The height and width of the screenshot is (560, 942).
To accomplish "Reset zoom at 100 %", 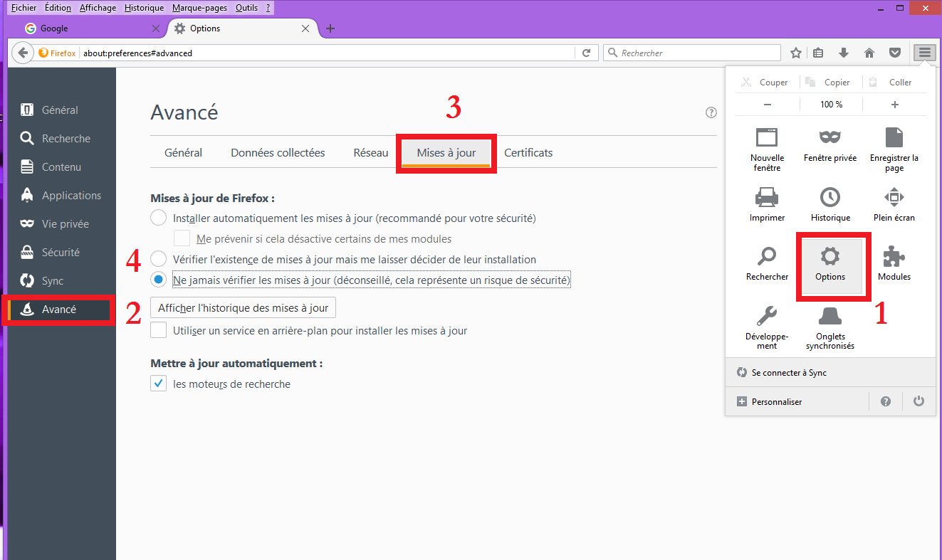I will coord(831,105).
